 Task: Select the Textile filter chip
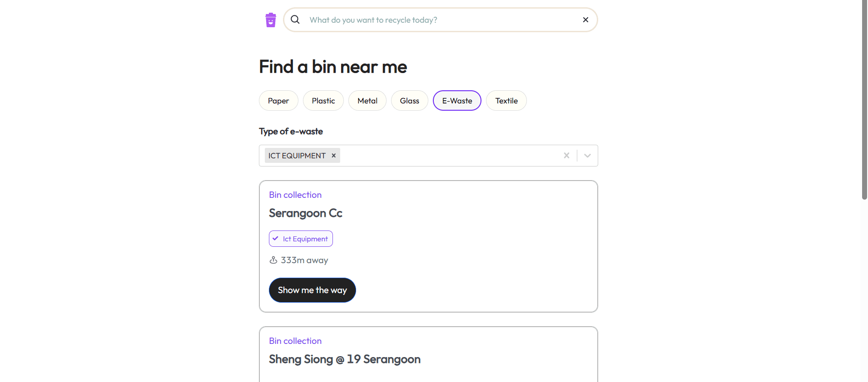coord(506,101)
